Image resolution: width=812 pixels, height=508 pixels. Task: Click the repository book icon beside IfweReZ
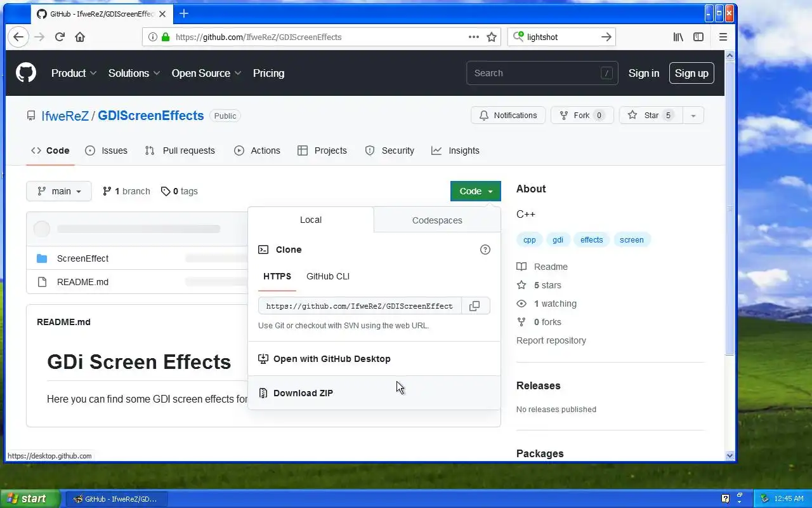[31, 116]
